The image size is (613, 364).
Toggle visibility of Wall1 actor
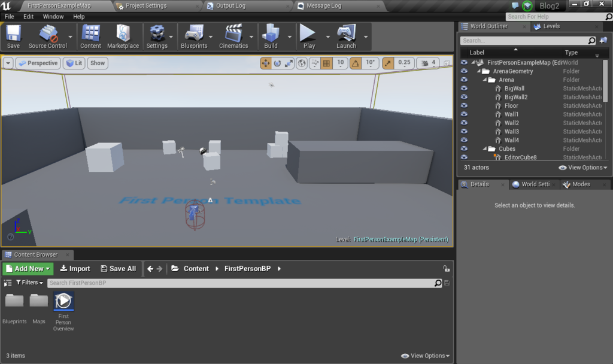tap(464, 114)
